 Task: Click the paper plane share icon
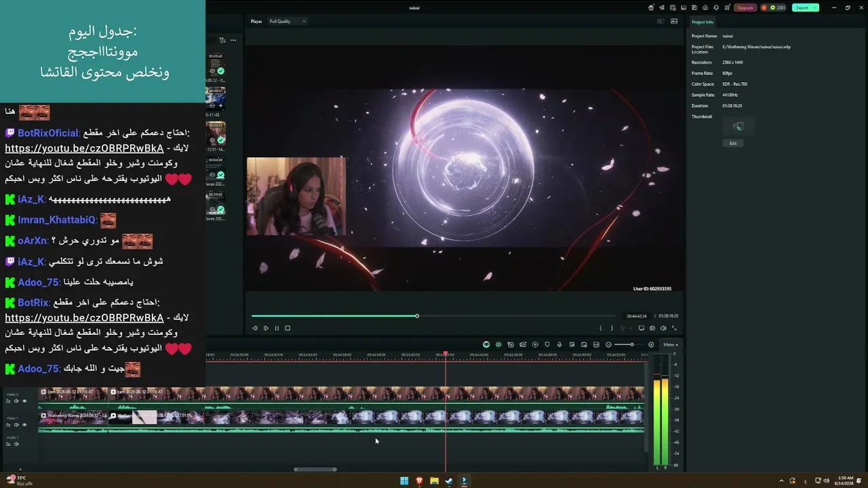(x=663, y=7)
